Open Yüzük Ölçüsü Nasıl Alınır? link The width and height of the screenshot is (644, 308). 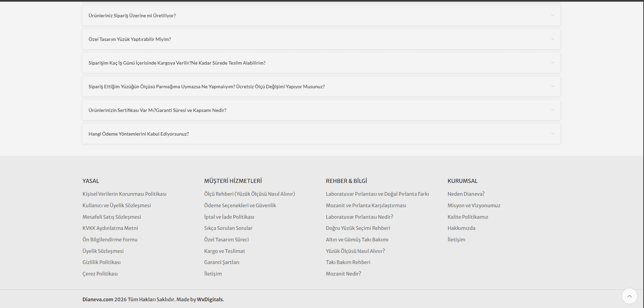point(355,251)
